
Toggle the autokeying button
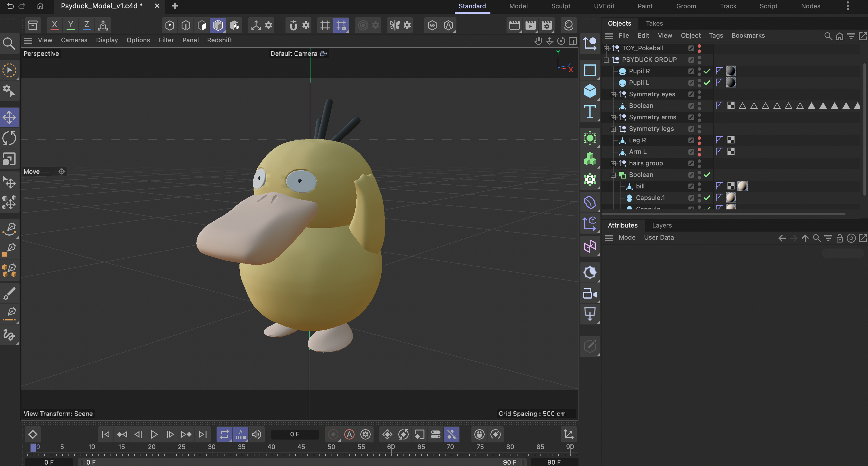tap(349, 434)
